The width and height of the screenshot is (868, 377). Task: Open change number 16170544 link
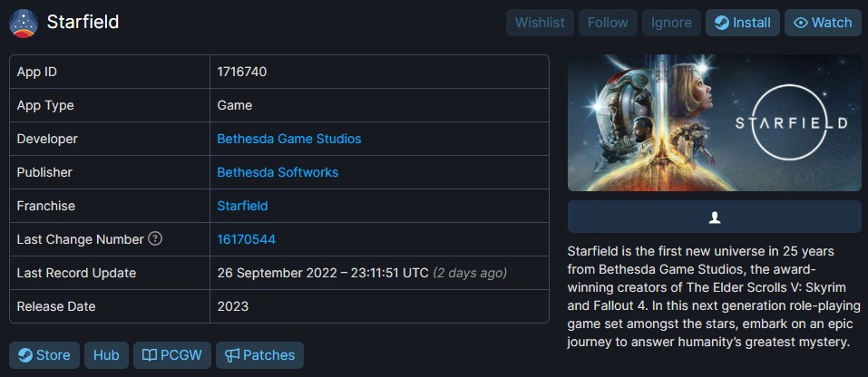(246, 239)
